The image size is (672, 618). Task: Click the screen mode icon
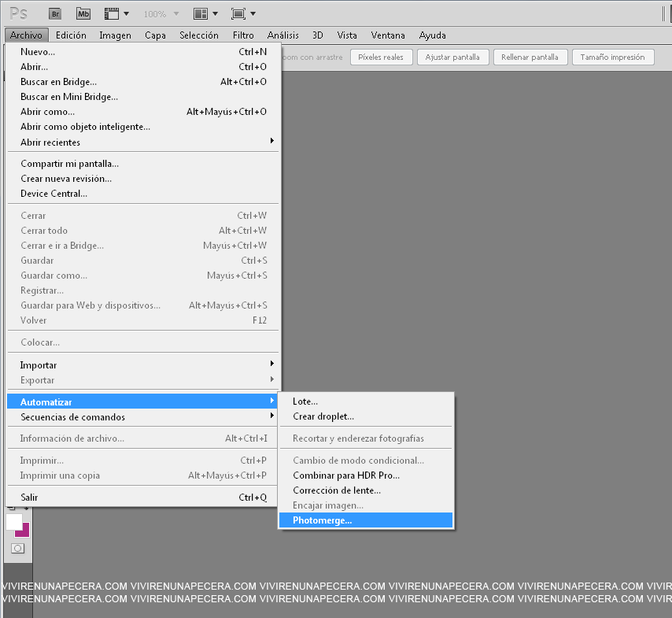pos(238,13)
